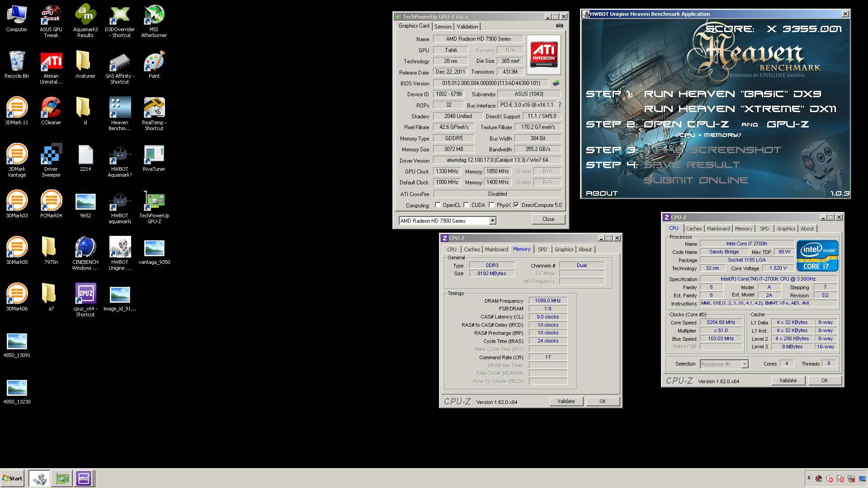
Task: Open the Graphics tab in CPU-Z CPU window
Action: coord(786,229)
